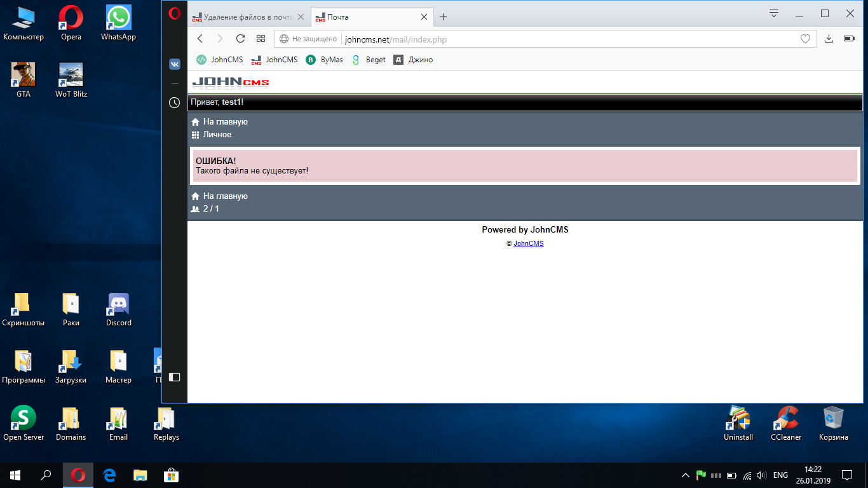Switch input language via ENG indicator
Screen dimensions: 868x488
(780, 475)
